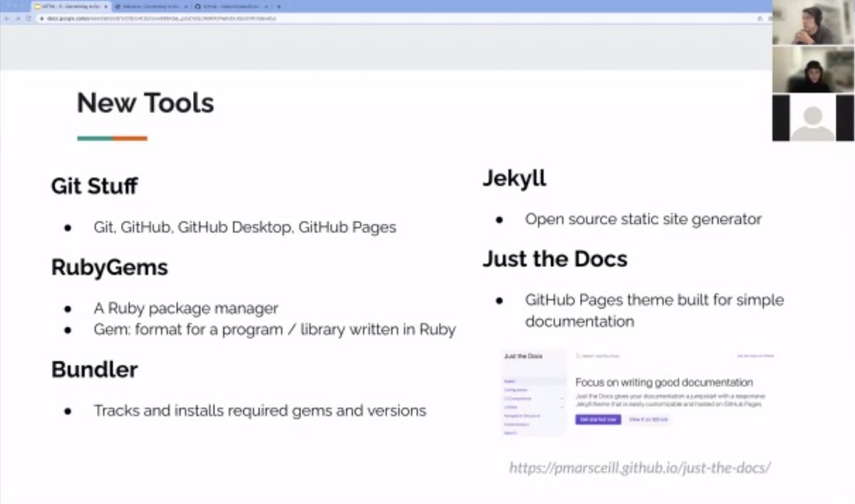
Task: Click 'Open source static site generator' bullet
Action: tap(643, 219)
